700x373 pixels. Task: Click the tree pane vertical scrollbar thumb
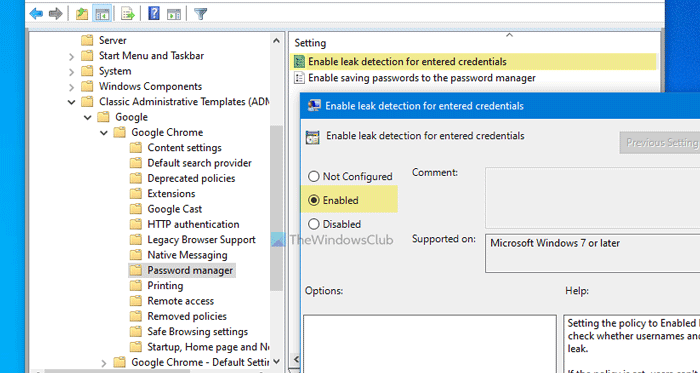(276, 208)
